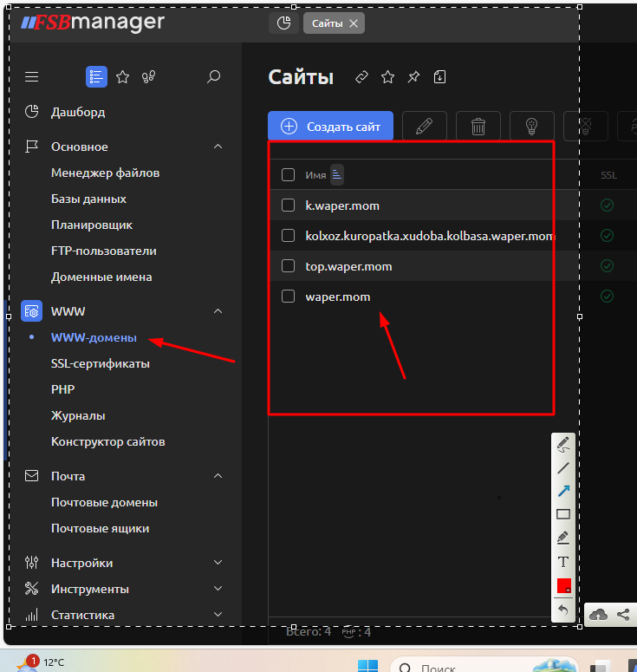Click the Создать сайт button
The width and height of the screenshot is (637, 672).
(x=330, y=127)
